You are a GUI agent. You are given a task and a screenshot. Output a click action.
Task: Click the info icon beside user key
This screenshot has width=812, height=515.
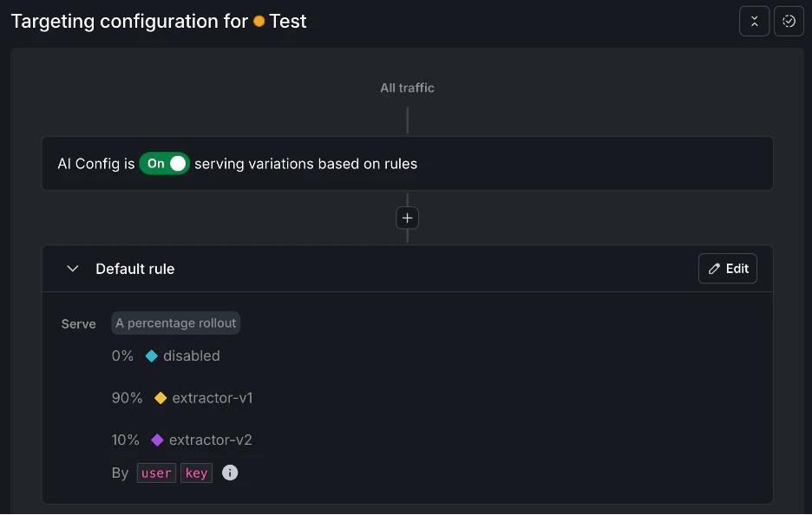click(x=230, y=473)
